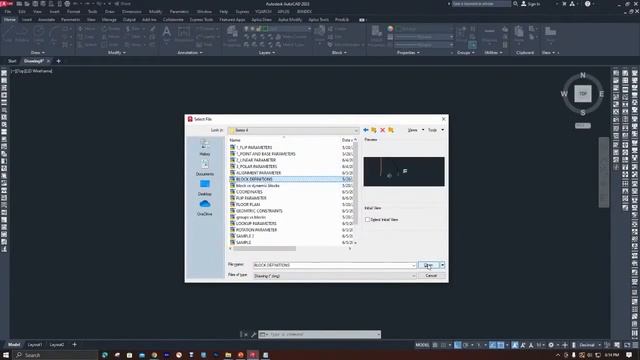Viewport: 640px width, 360px height.
Task: Toggle Snap mode in the status bar
Action: 443,345
